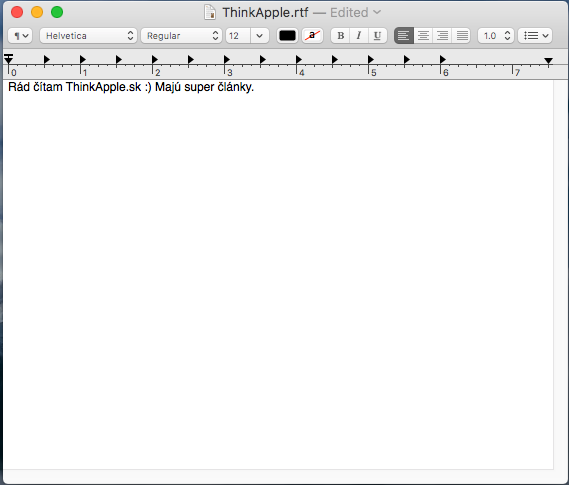Click the tab stop at the 6 inch mark
This screenshot has width=569, height=485.
click(443, 59)
